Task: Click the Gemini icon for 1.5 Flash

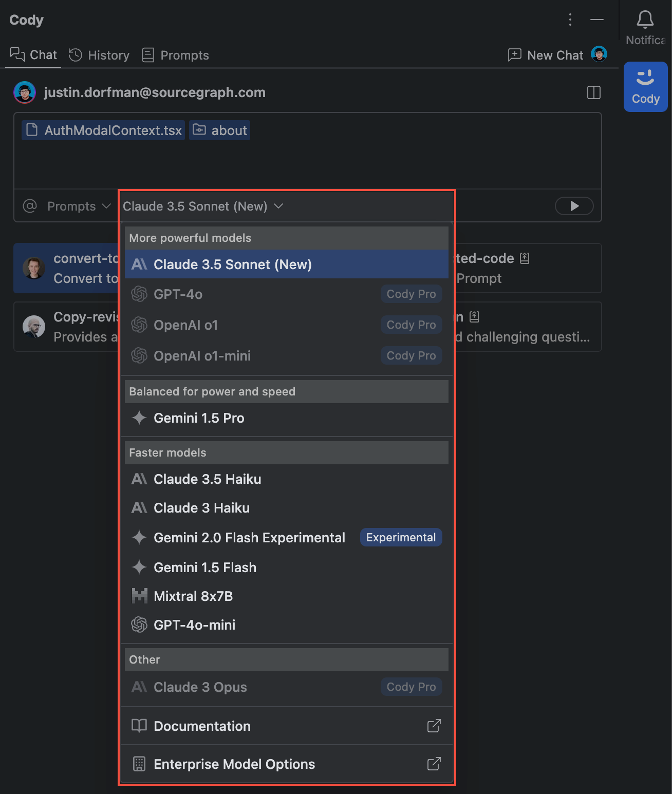Action: tap(139, 567)
